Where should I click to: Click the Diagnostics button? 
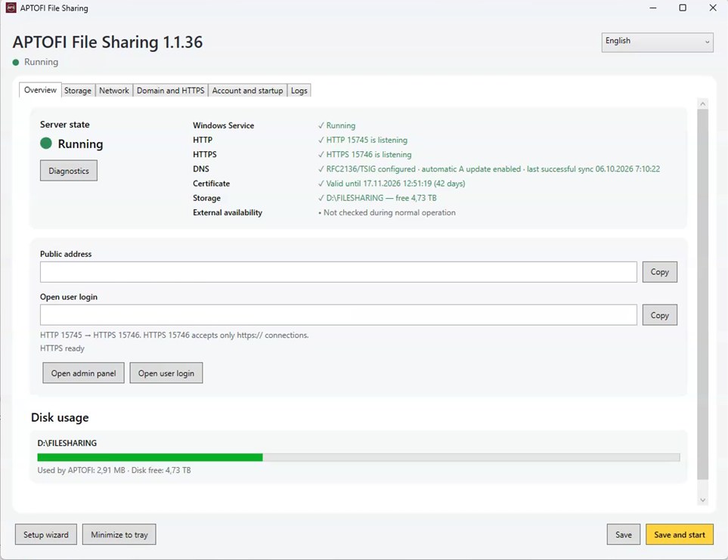coord(69,171)
